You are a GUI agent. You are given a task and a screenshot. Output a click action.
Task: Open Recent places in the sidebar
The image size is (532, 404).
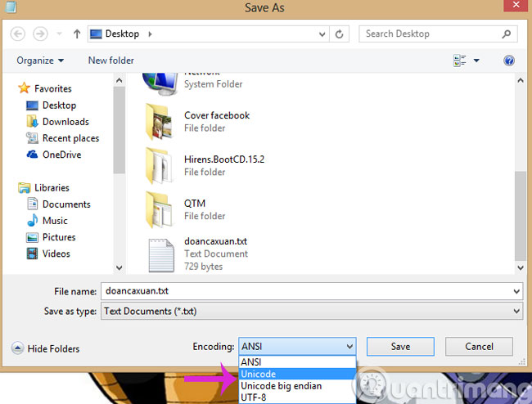(70, 138)
